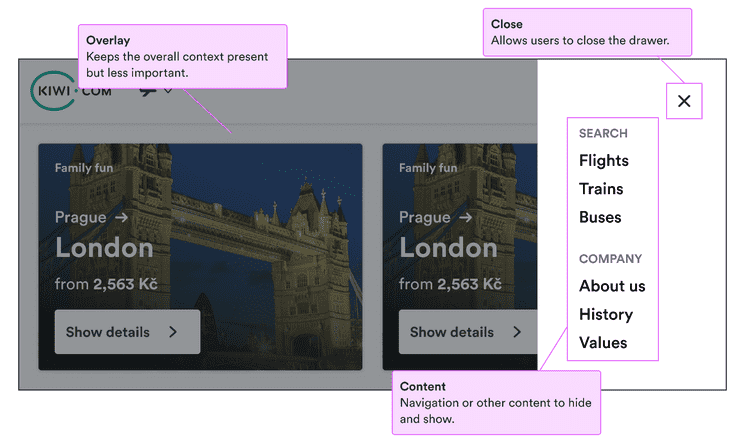Close the drawer with the X icon
This screenshot has width=745, height=444.
pyautogui.click(x=684, y=101)
